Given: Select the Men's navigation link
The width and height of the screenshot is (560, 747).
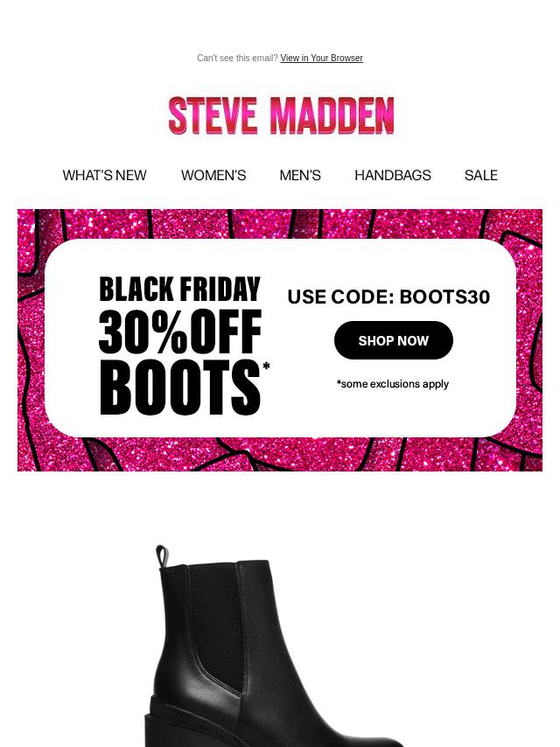Looking at the screenshot, I should point(300,175).
